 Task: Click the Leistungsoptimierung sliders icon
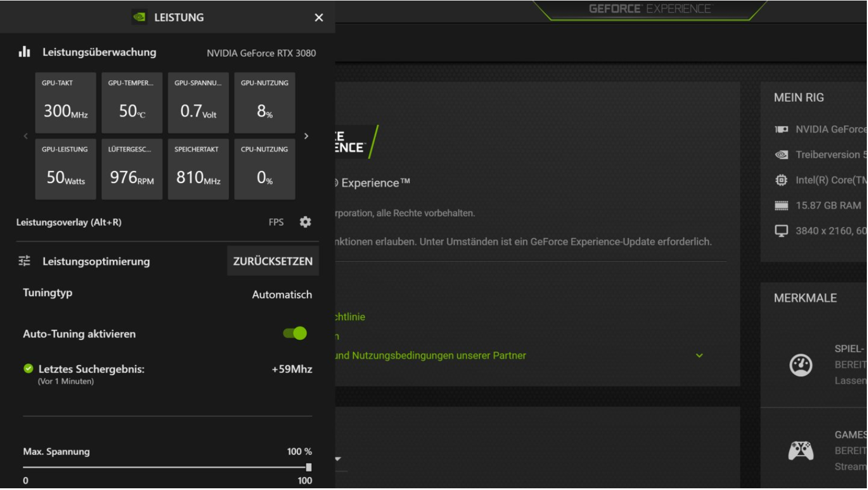[25, 261]
